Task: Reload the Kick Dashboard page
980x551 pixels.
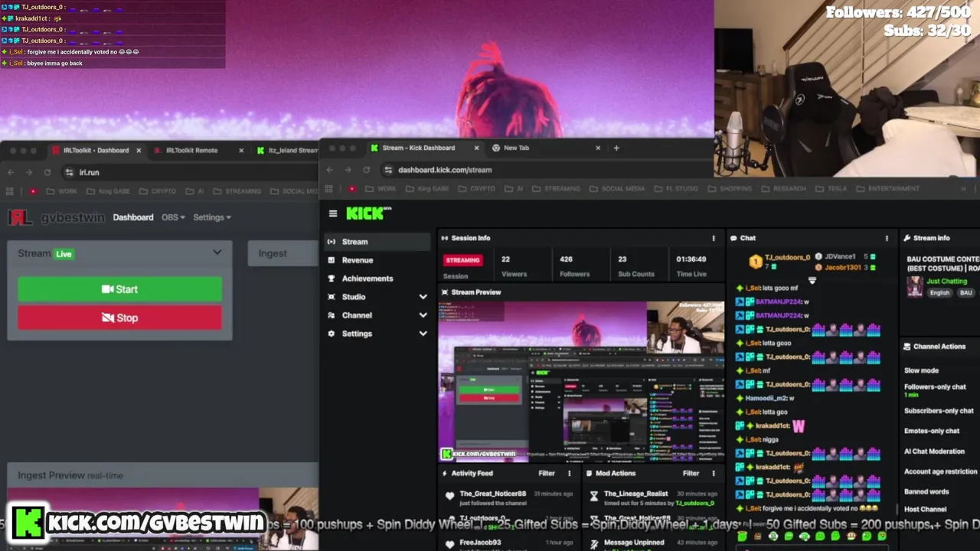Action: tap(367, 170)
